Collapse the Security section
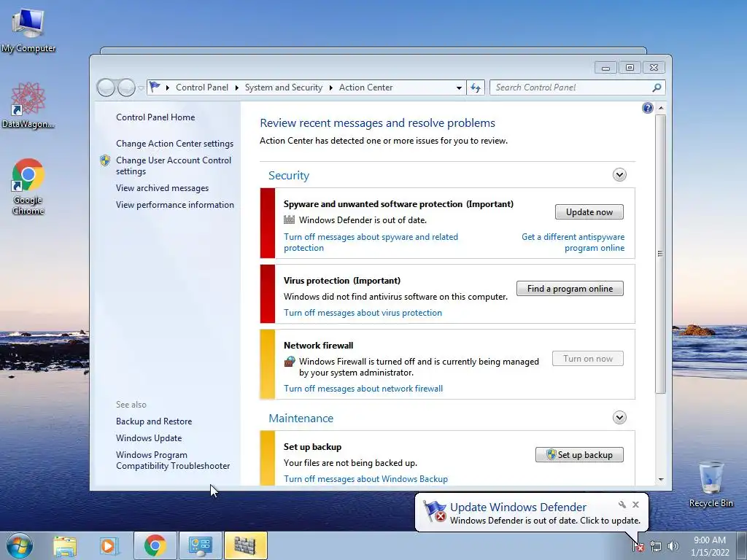Viewport: 747px width, 560px height. (x=619, y=175)
